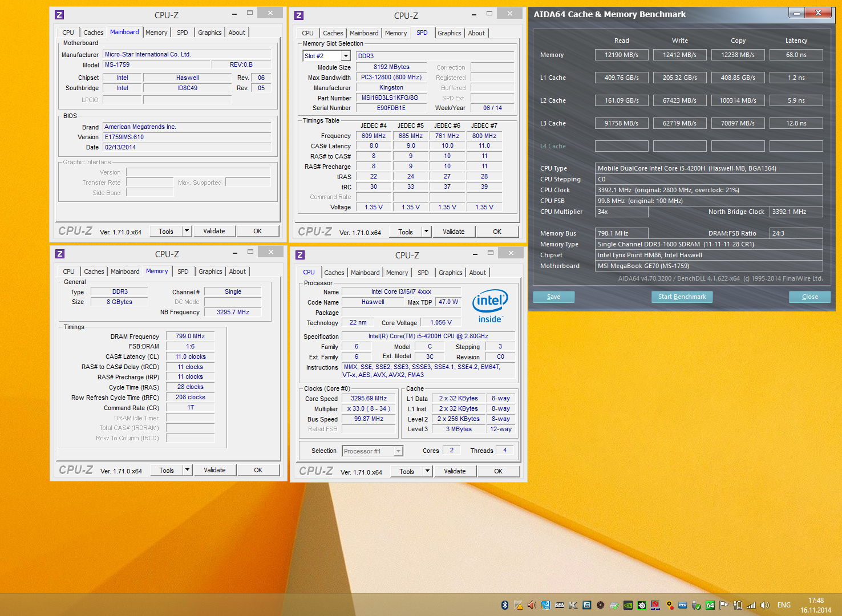Switch to Caches tab in Mainboard window

click(x=94, y=33)
